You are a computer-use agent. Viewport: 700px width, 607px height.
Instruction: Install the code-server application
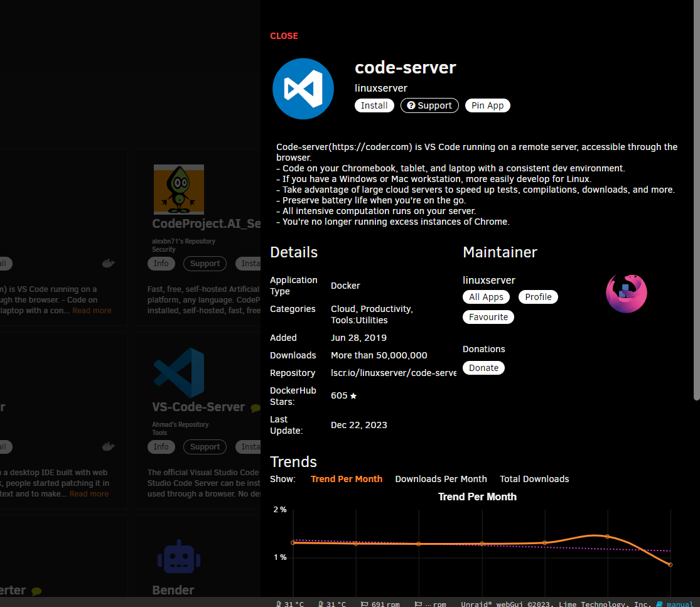[374, 105]
